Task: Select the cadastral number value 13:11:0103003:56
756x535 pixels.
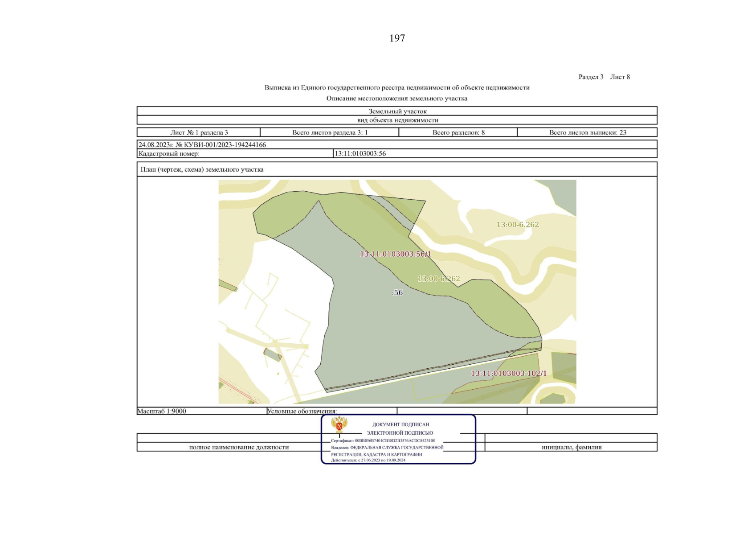Action: pyautogui.click(x=360, y=153)
